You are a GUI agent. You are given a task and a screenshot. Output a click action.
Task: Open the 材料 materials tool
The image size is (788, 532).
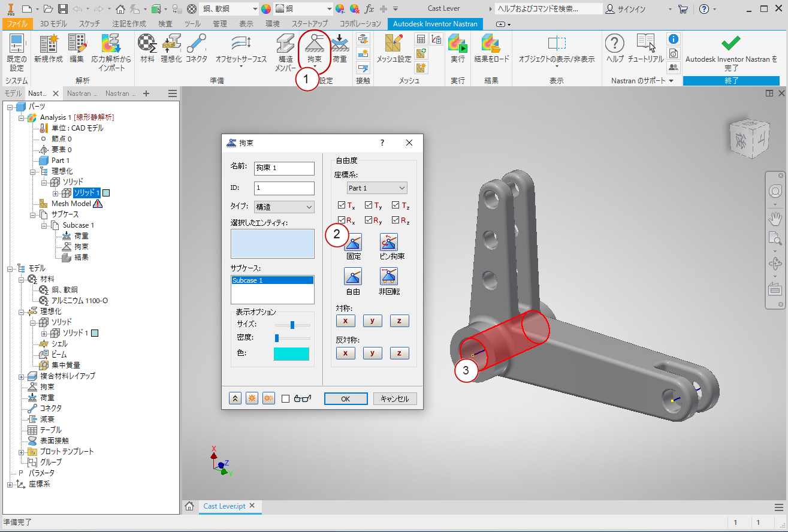(147, 49)
